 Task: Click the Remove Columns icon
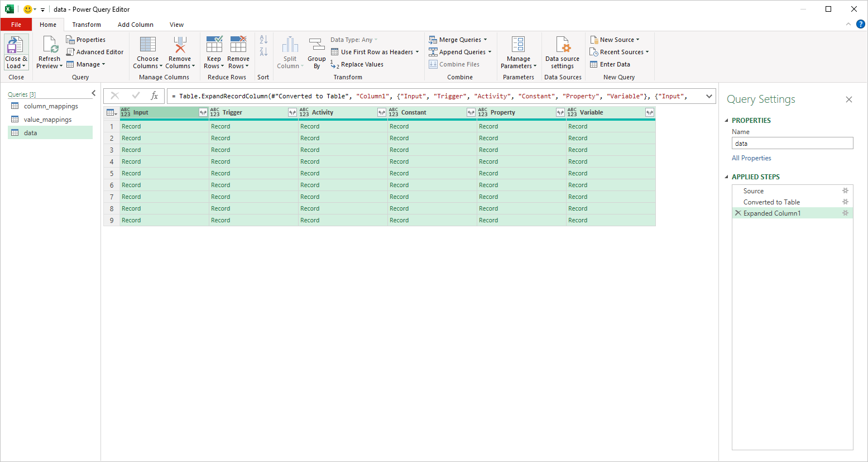click(180, 45)
